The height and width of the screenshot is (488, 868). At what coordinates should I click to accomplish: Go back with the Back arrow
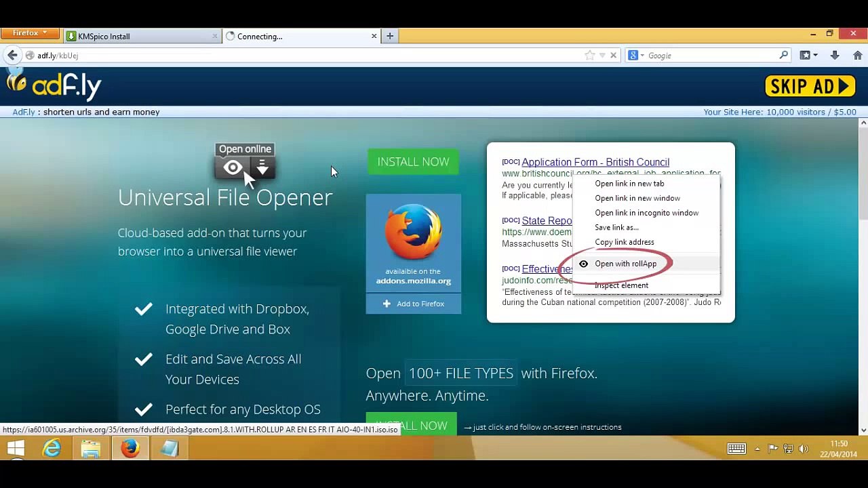point(12,56)
